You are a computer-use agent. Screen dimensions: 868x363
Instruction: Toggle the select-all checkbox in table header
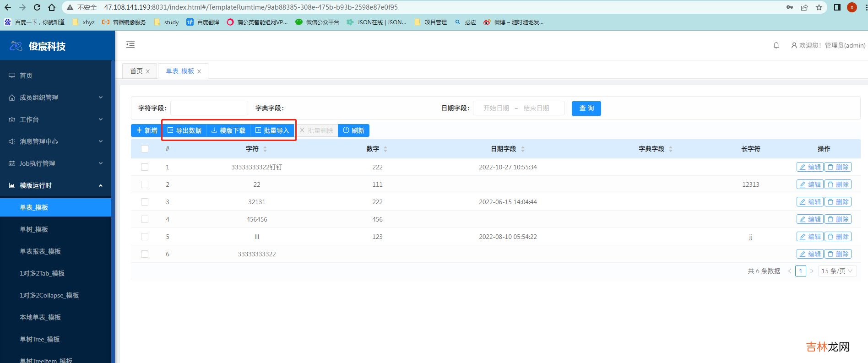point(145,149)
